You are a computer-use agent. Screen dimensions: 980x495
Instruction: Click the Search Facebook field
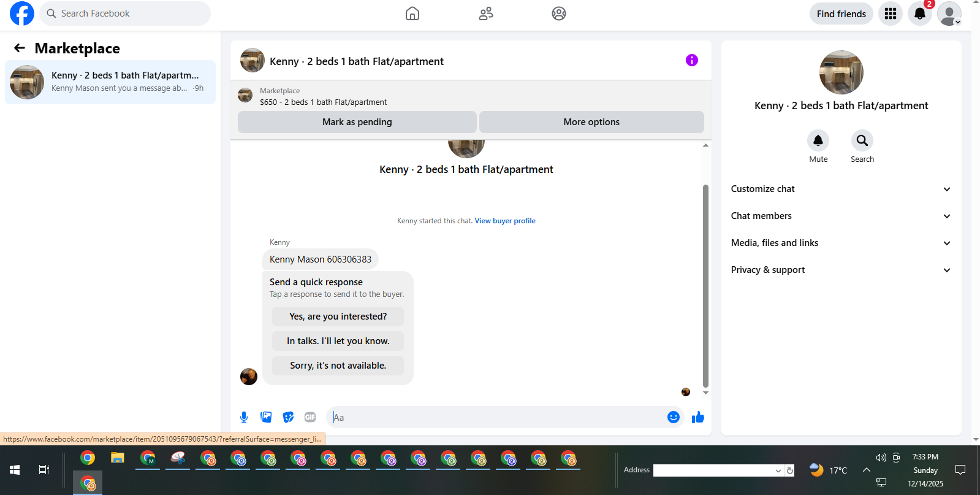coord(125,13)
